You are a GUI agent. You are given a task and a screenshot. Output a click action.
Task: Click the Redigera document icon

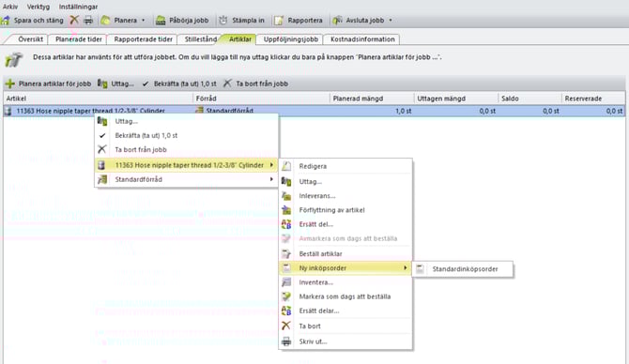[286, 165]
